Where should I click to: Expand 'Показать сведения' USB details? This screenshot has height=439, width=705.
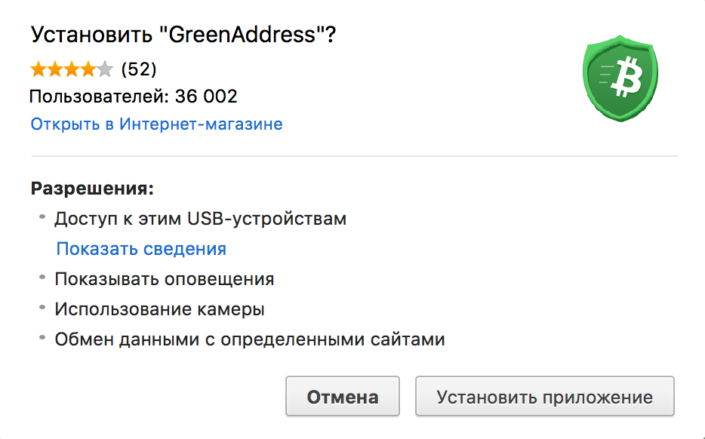[x=141, y=249]
